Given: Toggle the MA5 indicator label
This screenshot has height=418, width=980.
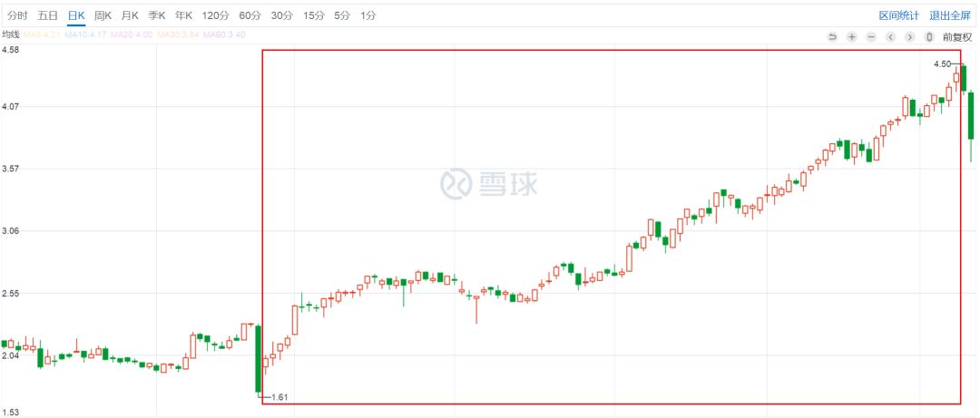Looking at the screenshot, I should [42, 34].
